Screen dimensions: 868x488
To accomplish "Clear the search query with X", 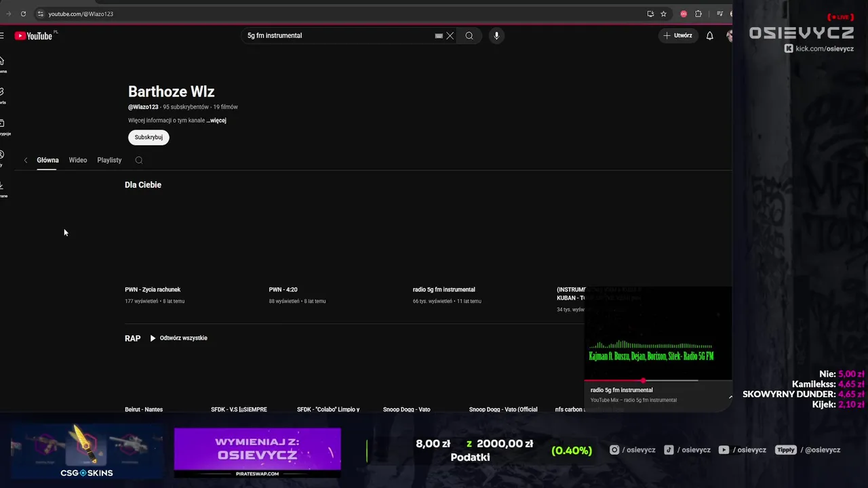I will (450, 36).
